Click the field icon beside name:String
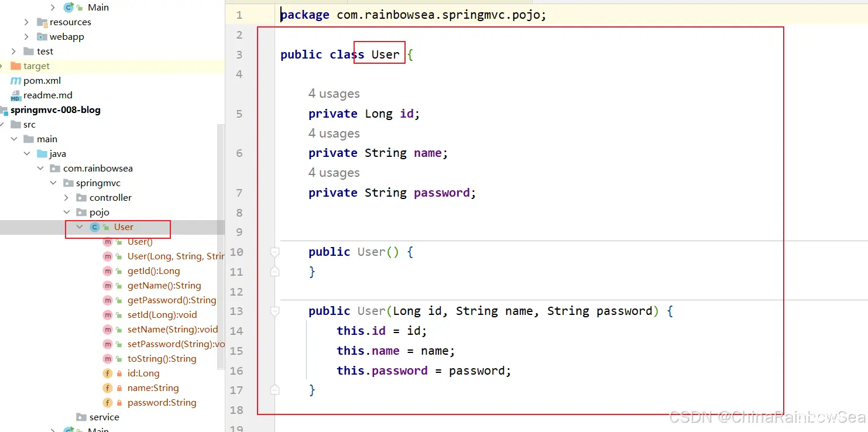Image resolution: width=868 pixels, height=432 pixels. (x=108, y=388)
